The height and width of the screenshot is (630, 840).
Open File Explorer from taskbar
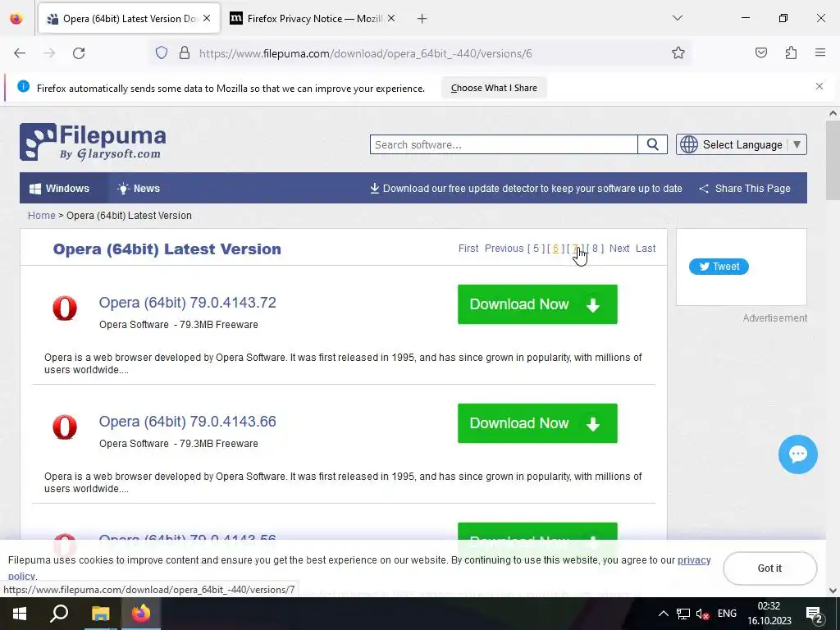coord(100,614)
